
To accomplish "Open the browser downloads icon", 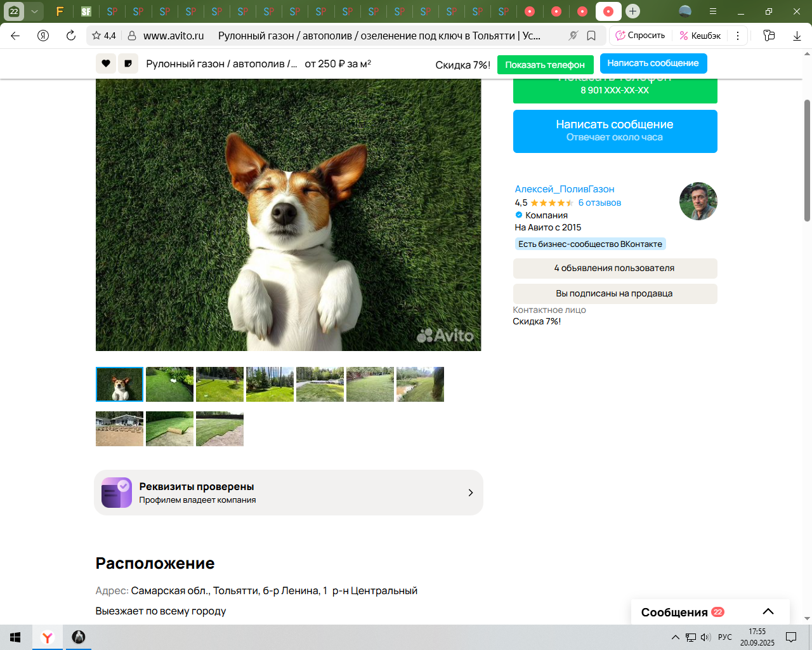I will pos(797,36).
